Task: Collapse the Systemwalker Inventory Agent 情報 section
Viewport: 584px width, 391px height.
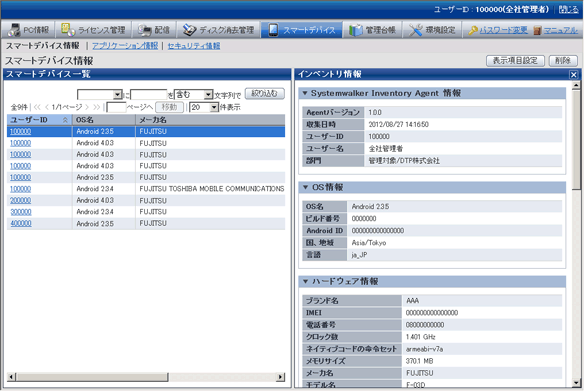Action: (305, 93)
